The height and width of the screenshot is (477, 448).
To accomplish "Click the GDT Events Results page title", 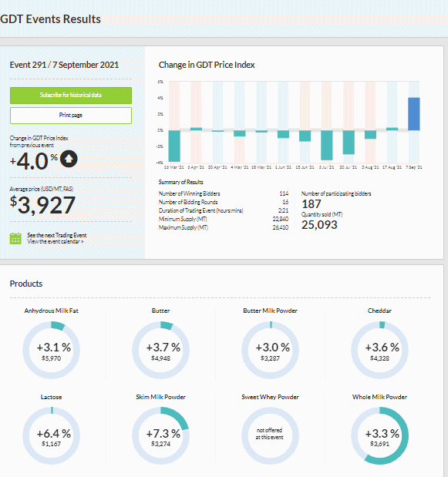I will click(x=51, y=19).
